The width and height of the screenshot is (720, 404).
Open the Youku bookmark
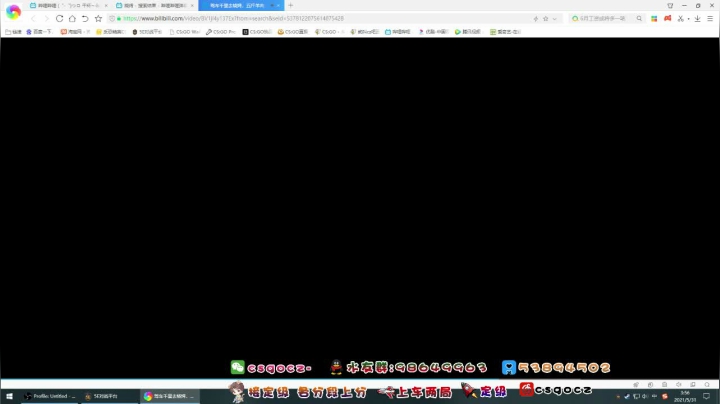point(433,32)
